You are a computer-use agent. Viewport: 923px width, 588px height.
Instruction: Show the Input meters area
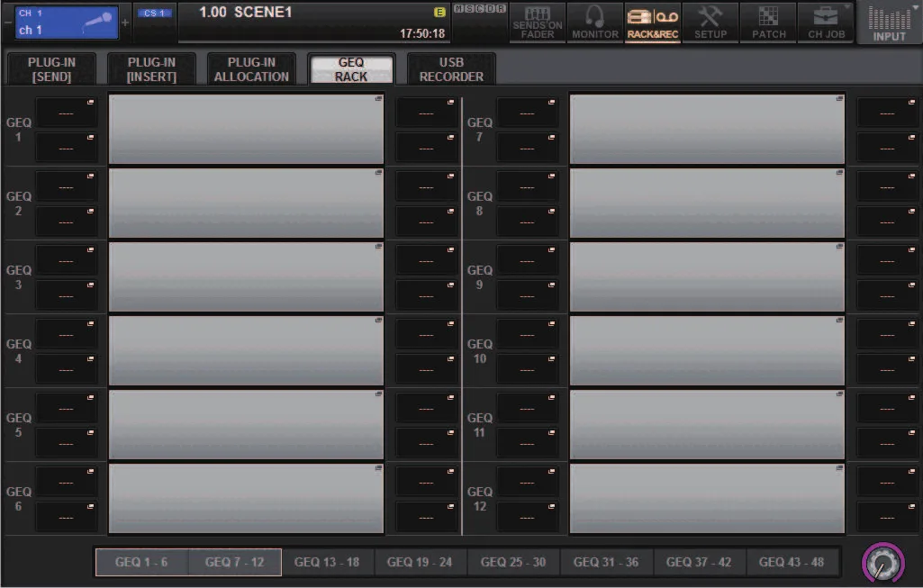[889, 23]
